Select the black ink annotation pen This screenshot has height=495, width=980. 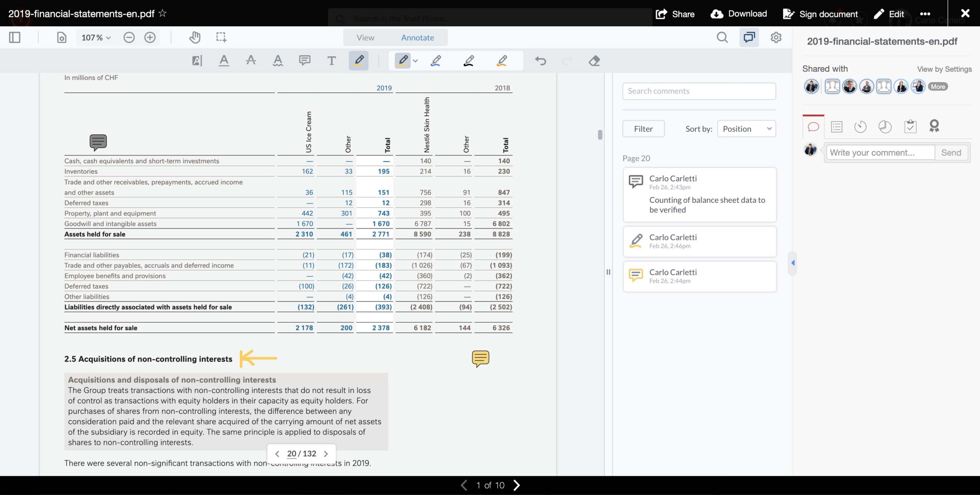(469, 61)
